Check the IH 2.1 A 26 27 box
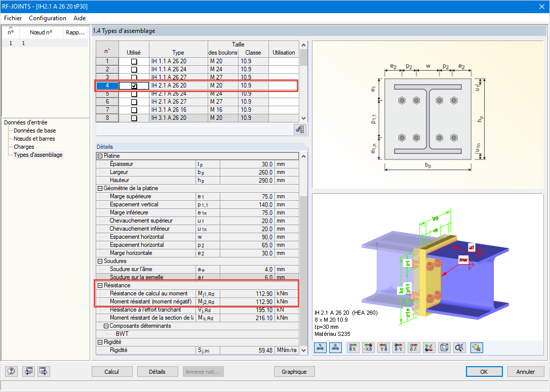Image resolution: width=550 pixels, height=392 pixels. 134,102
